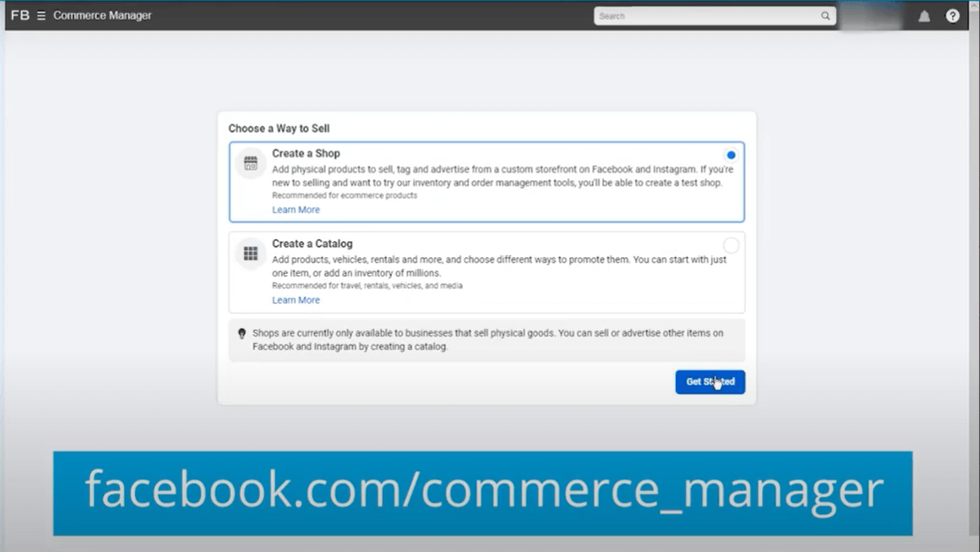The width and height of the screenshot is (980, 552).
Task: Open Learn More under Create a Shop
Action: pos(296,210)
